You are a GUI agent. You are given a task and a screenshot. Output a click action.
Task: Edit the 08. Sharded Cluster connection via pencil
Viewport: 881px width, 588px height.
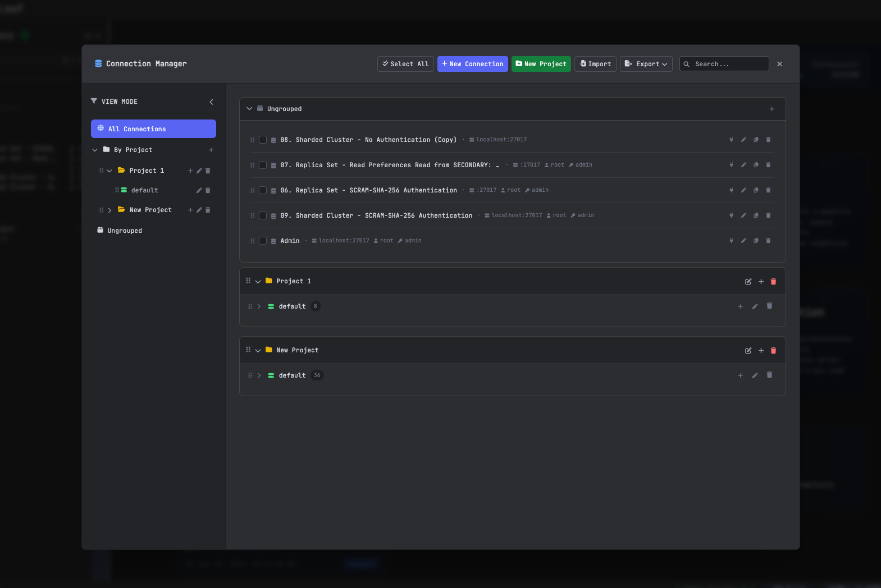click(743, 140)
